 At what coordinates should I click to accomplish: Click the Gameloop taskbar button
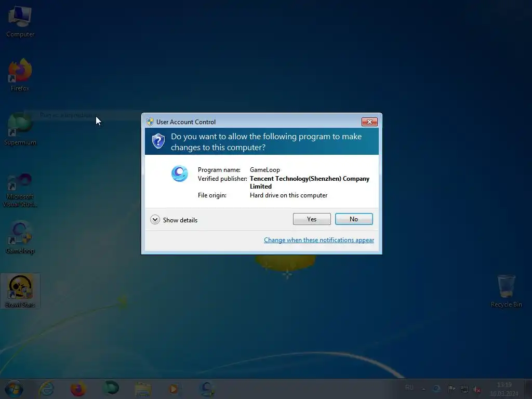[x=207, y=389]
